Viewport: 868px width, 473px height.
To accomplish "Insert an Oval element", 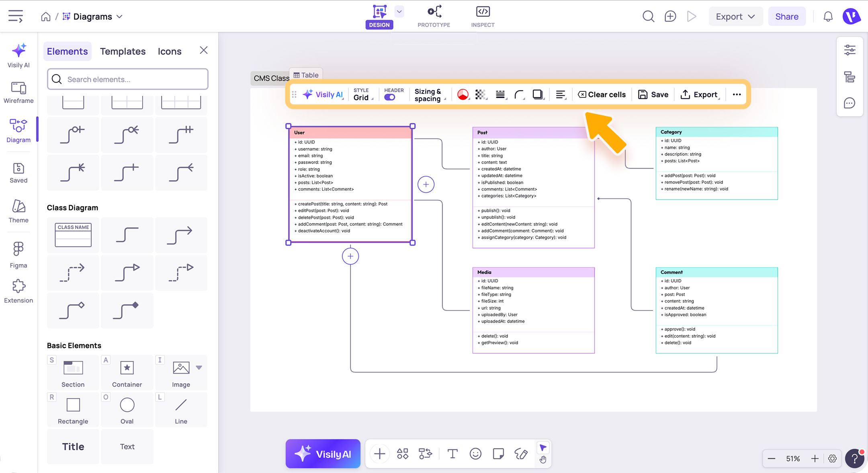I will click(x=127, y=409).
